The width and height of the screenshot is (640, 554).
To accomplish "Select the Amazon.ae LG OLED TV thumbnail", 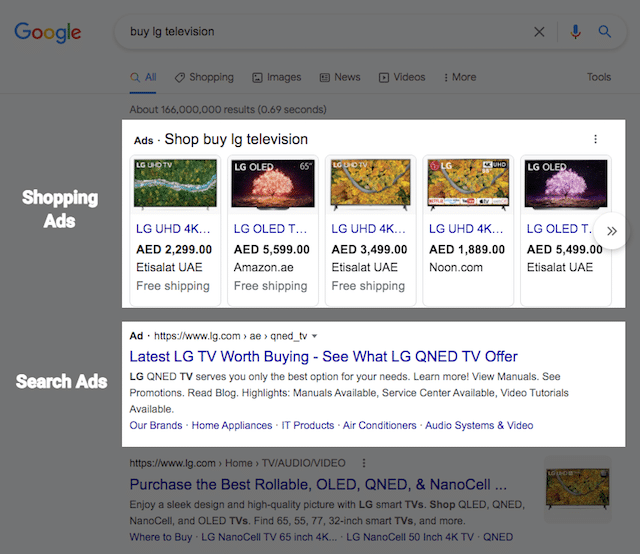I will 269,185.
